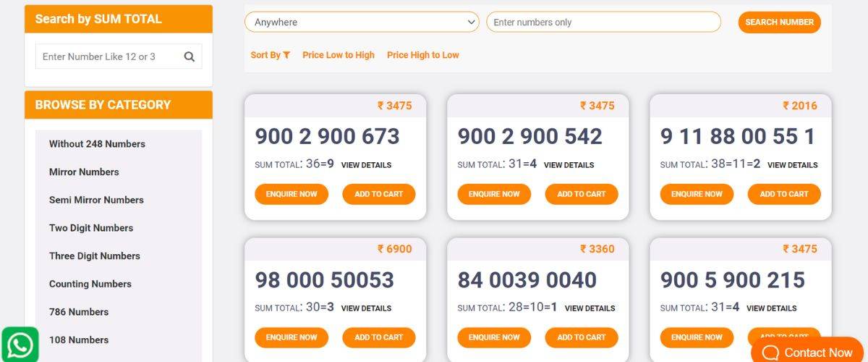Enquire now for 900 2 900 673

click(x=292, y=194)
